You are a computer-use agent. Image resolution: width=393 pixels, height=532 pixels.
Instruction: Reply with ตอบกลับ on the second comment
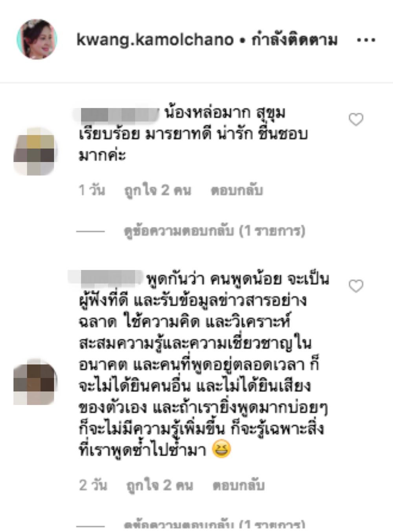(x=239, y=485)
